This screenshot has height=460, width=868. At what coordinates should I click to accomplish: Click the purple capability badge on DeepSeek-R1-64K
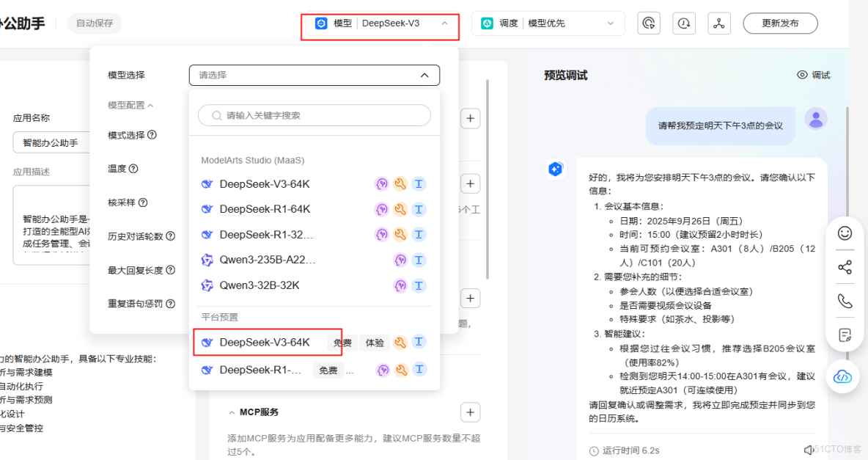(x=382, y=209)
